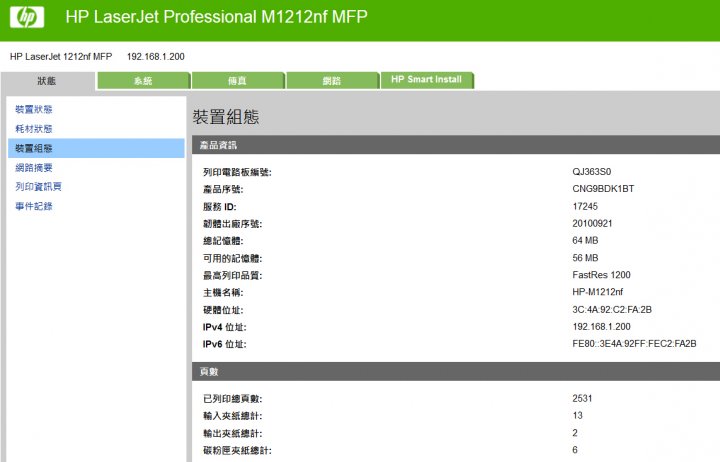Open 網路摘要 in the sidebar

click(34, 168)
